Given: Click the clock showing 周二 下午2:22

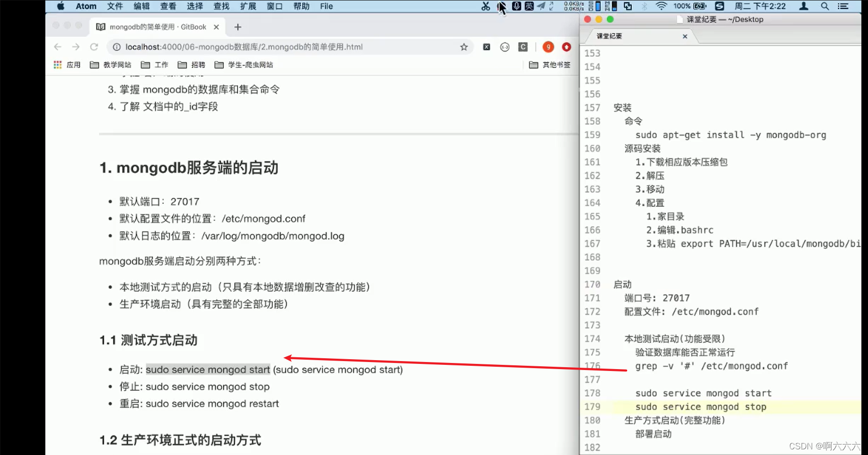Looking at the screenshot, I should click(760, 6).
